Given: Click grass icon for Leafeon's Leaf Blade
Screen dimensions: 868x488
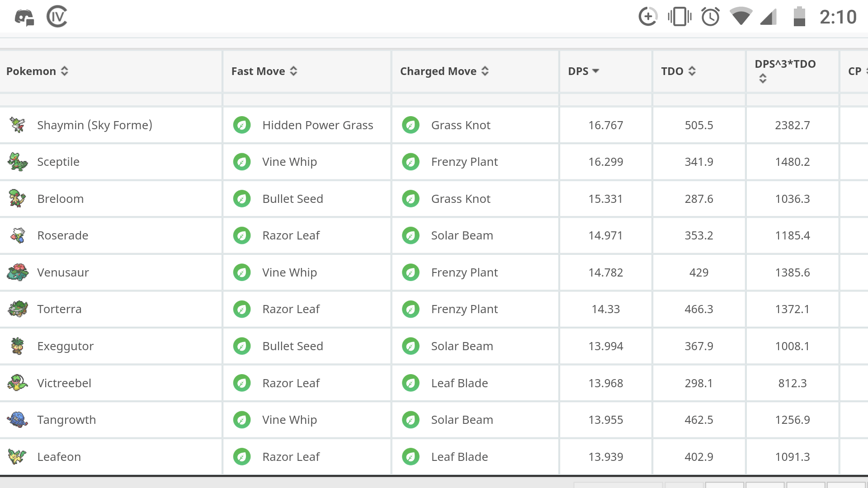Looking at the screenshot, I should click(x=410, y=457).
